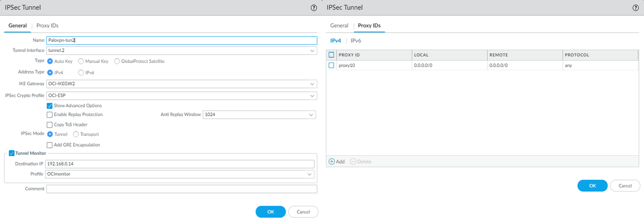
Task: Tick the proxy10 row checkbox
Action: pyautogui.click(x=331, y=65)
